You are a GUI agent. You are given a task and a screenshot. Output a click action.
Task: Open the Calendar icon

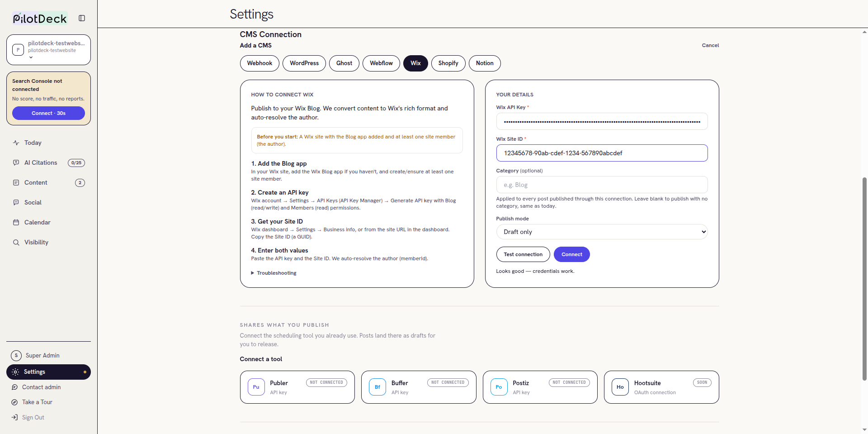click(16, 222)
